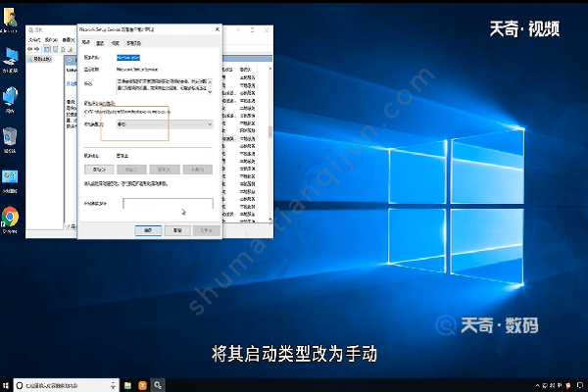
Task: Switch to the Log On tab in dialog
Action: (100, 43)
